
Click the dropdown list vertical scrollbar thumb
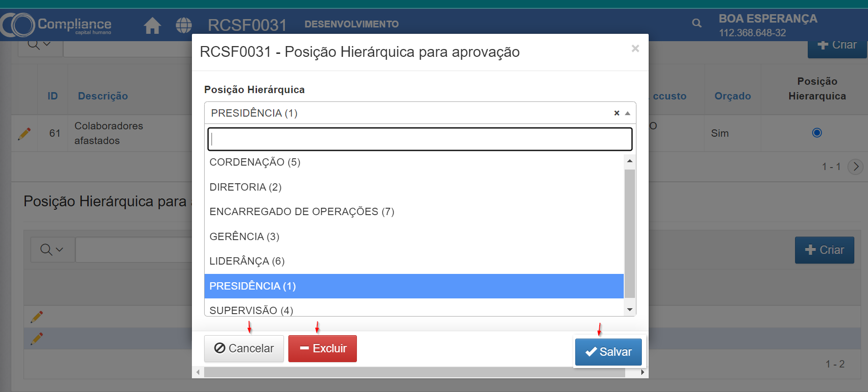(630, 233)
